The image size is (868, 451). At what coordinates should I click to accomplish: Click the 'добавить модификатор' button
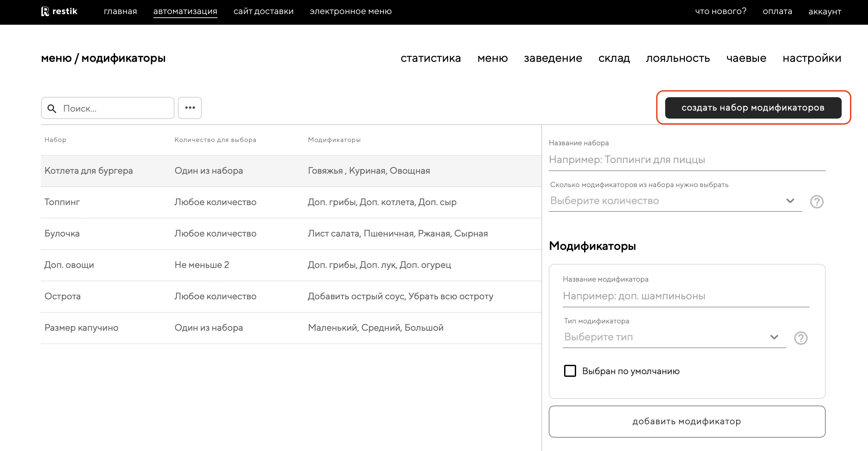point(687,421)
